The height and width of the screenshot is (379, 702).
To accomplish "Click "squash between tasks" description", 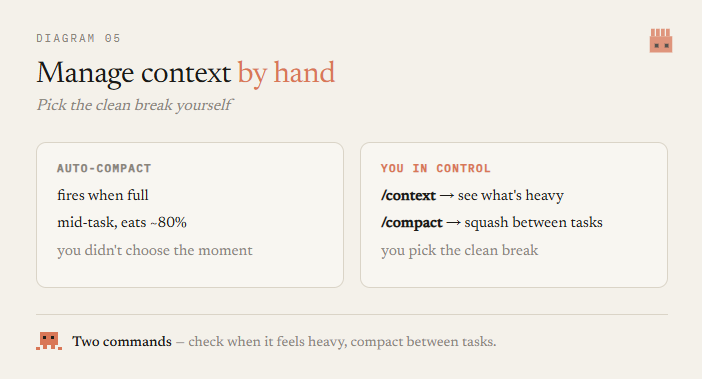I will tap(534, 222).
